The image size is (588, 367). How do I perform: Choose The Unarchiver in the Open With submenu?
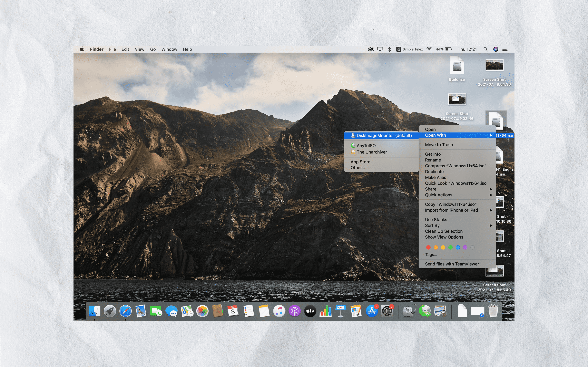372,152
